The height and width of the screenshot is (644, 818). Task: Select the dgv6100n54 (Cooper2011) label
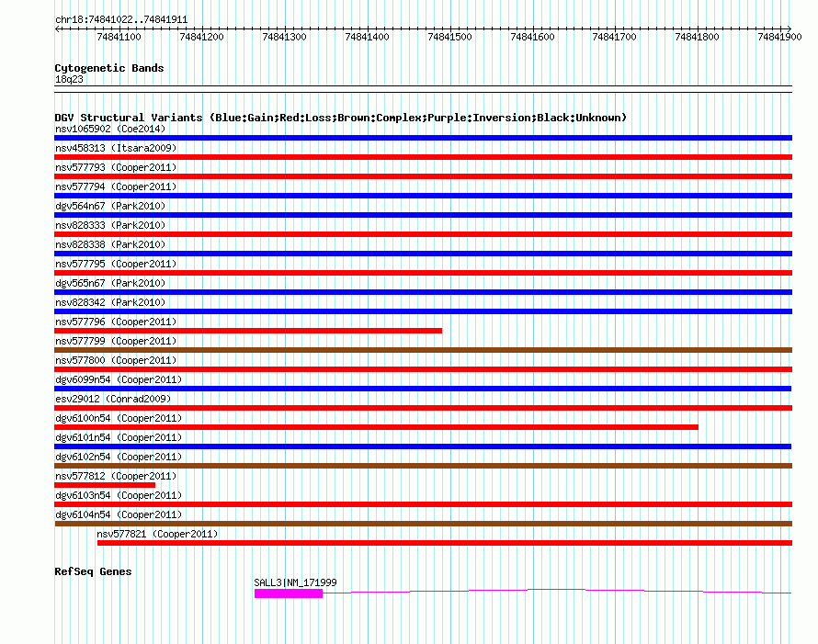pyautogui.click(x=119, y=418)
